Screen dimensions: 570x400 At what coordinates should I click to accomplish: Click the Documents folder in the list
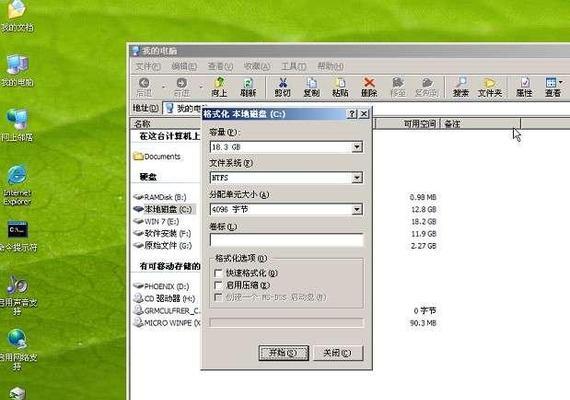[x=157, y=156]
